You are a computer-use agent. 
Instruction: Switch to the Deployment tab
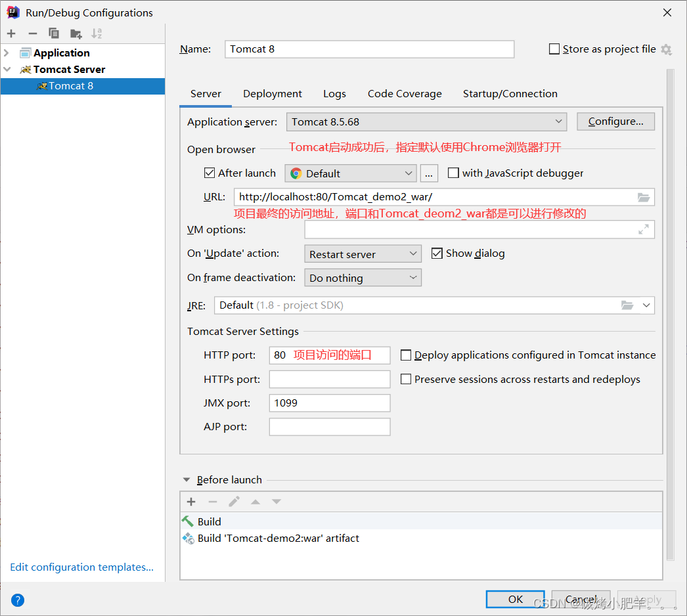273,94
